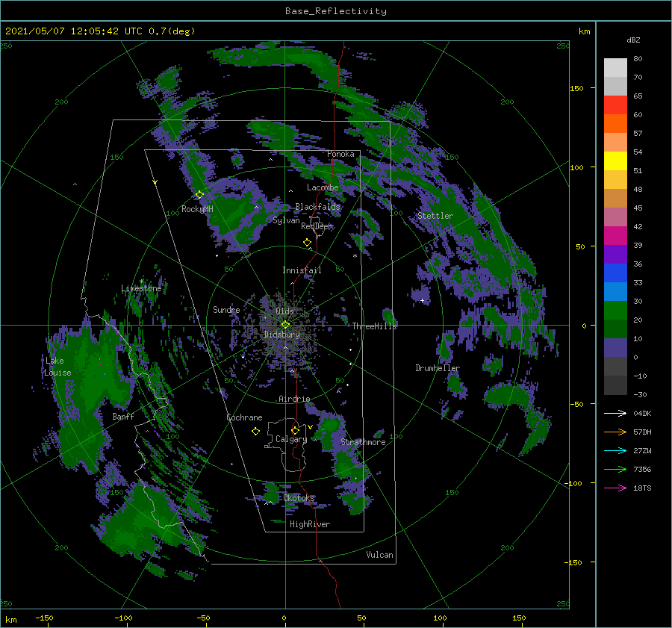Screen dimensions: 672x628
Task: Click the RedDeer city label
Action: (x=317, y=226)
